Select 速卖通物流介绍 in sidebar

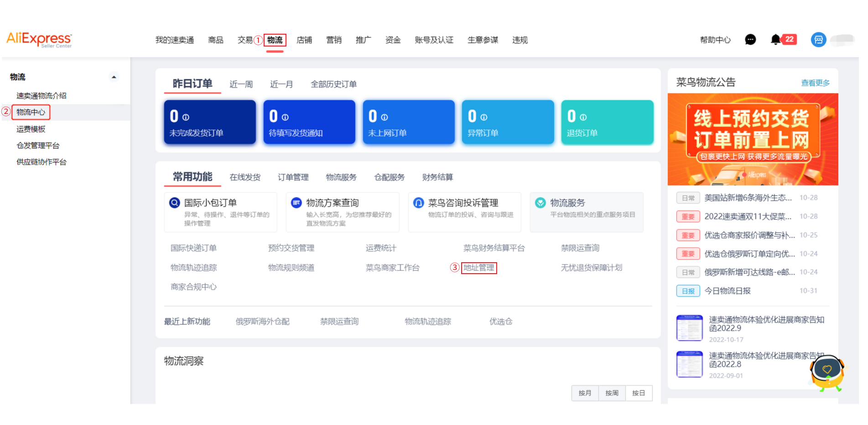tap(42, 96)
